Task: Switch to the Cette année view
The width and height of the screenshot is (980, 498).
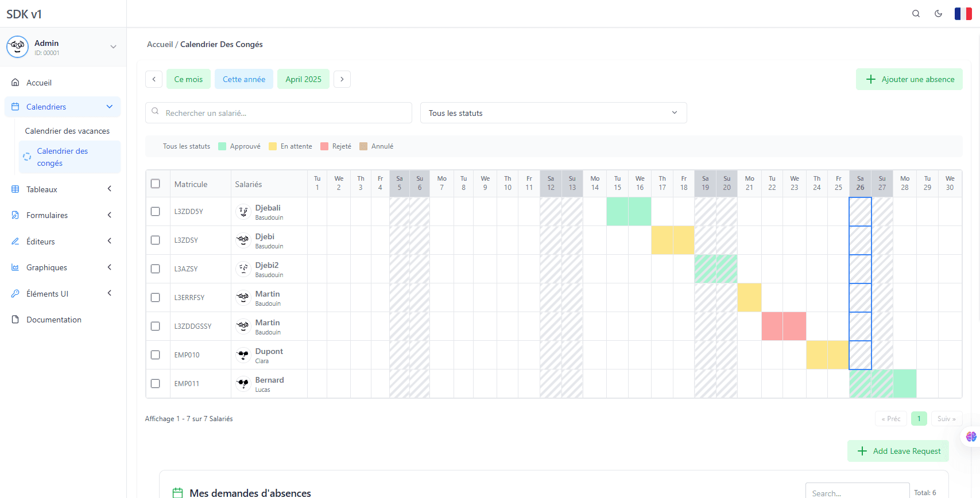Action: tap(244, 79)
